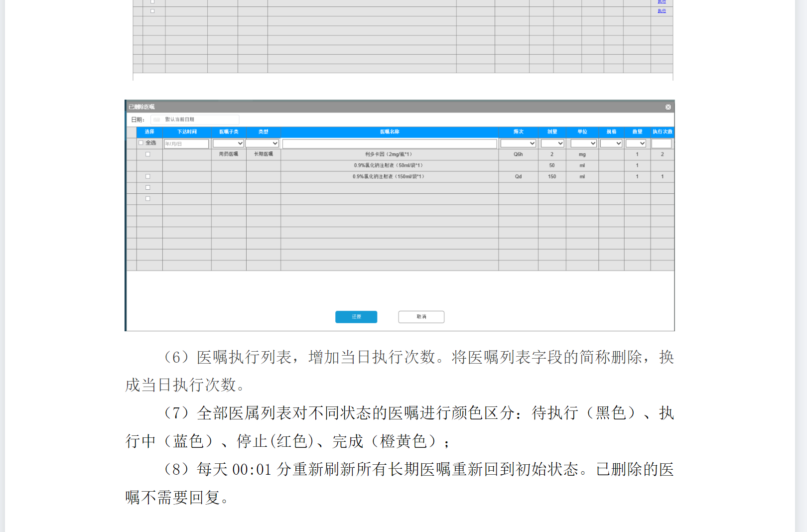
Task: Open the 数量 filter dropdown
Action: 636,143
